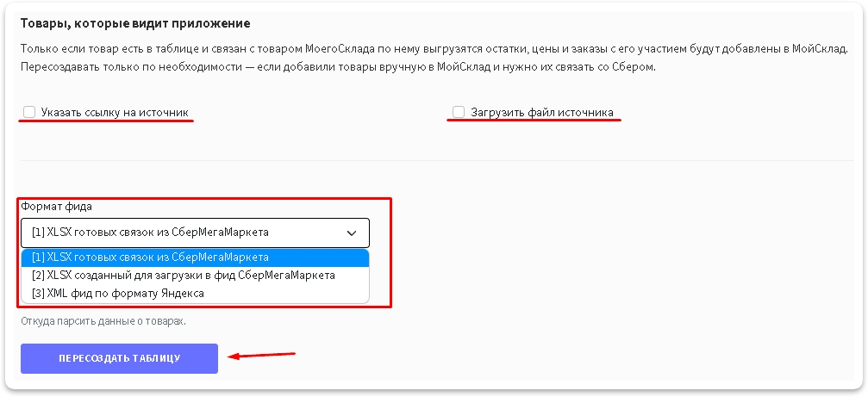The width and height of the screenshot is (868, 397).
Task: Click the chevron arrow in the feed format select
Action: click(x=352, y=233)
